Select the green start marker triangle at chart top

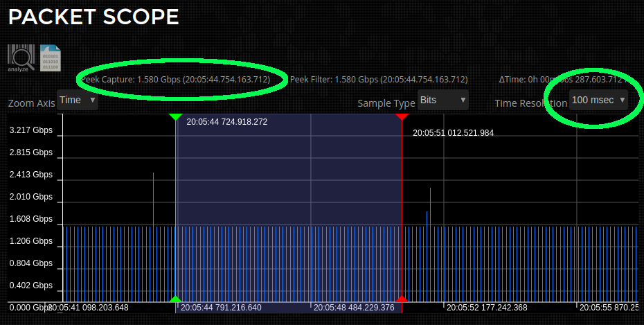(175, 116)
